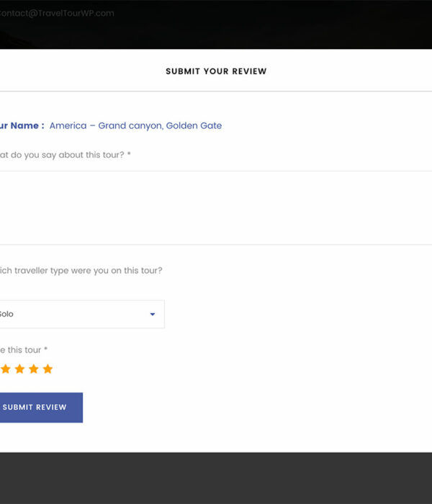Click the leftmost fully visible rating star
The image size is (432, 504).
pyautogui.click(x=6, y=369)
